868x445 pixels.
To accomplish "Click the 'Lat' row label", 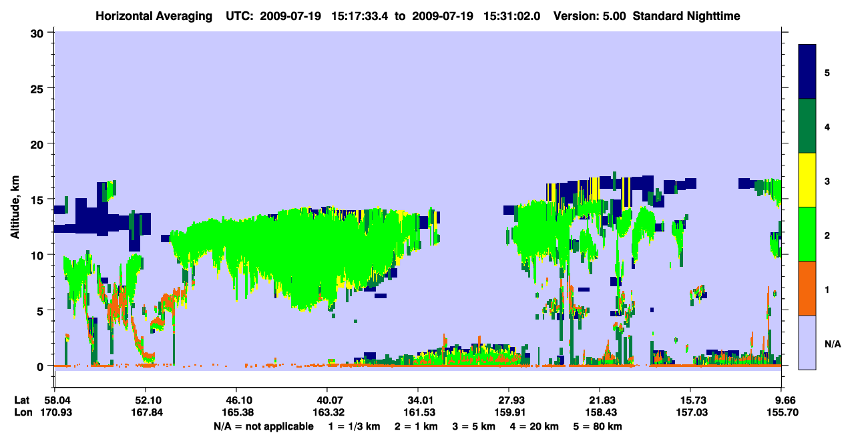I will click(21, 400).
